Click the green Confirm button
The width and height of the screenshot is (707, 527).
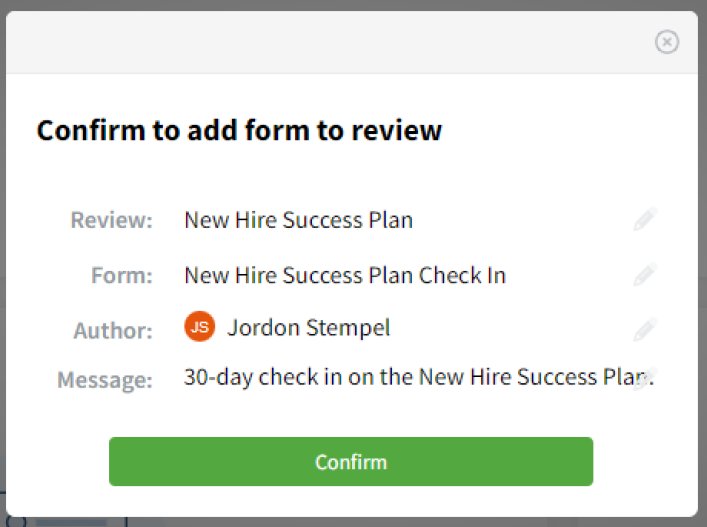pyautogui.click(x=351, y=461)
